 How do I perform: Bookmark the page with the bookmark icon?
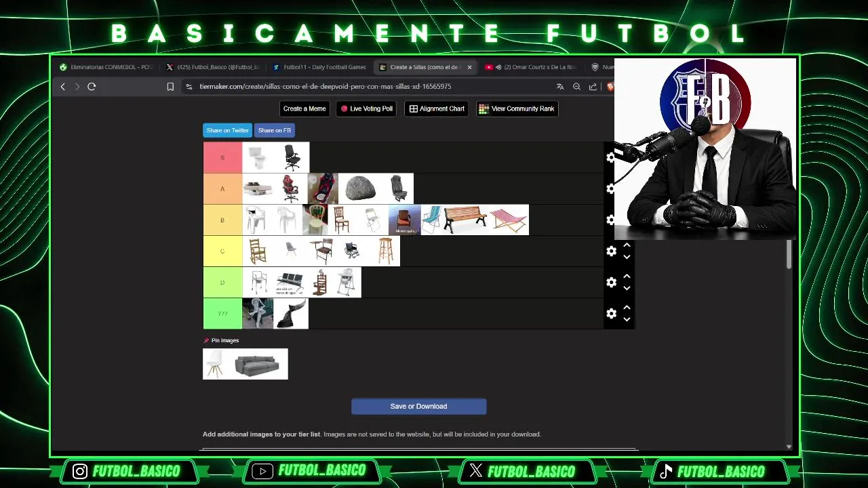(x=170, y=87)
